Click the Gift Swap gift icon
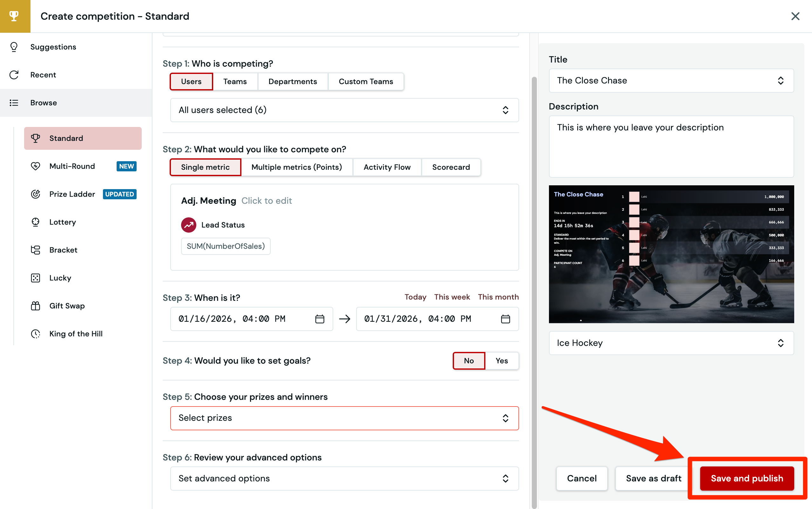 point(35,306)
